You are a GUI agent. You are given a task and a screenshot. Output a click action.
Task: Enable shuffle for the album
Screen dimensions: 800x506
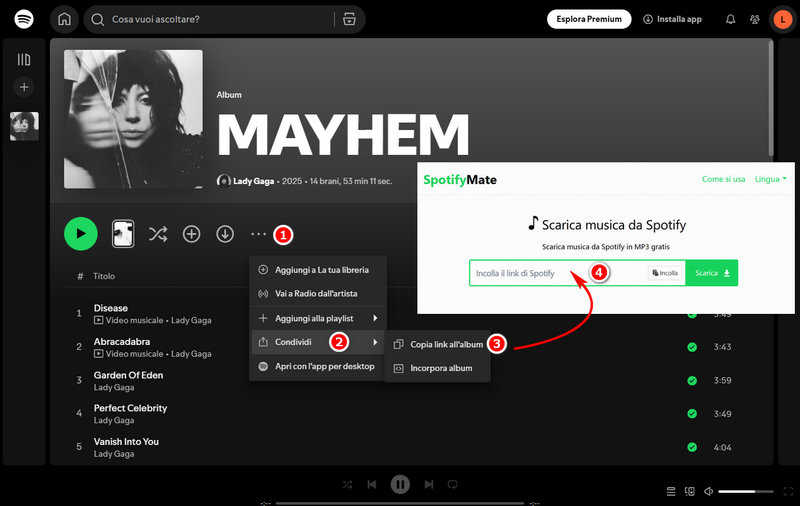[158, 234]
